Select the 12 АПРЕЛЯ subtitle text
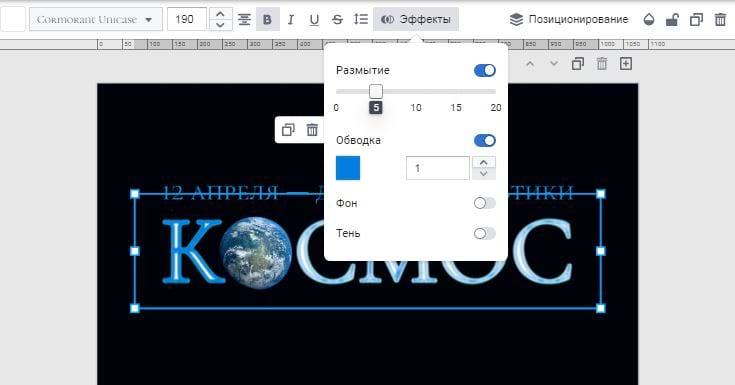 220,193
